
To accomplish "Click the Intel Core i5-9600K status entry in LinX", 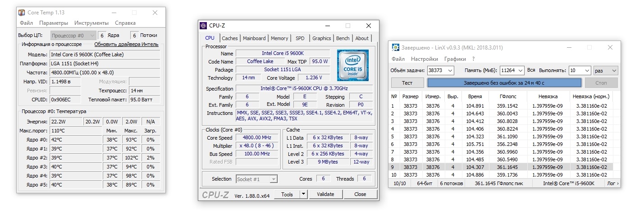I will (569, 183).
